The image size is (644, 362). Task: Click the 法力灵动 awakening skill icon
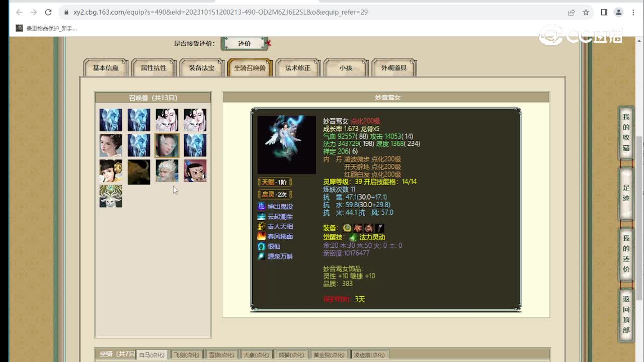click(x=353, y=237)
